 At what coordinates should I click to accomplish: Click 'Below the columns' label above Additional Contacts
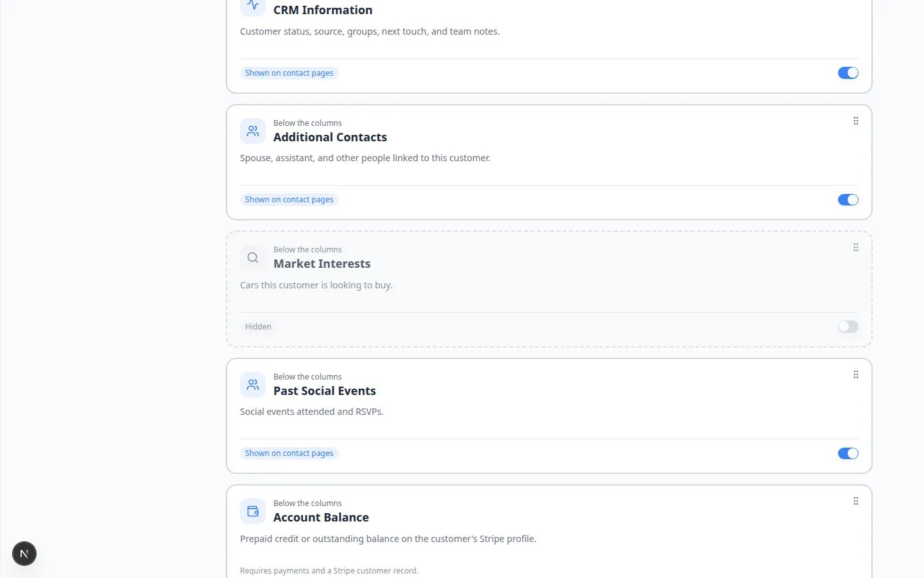[307, 123]
